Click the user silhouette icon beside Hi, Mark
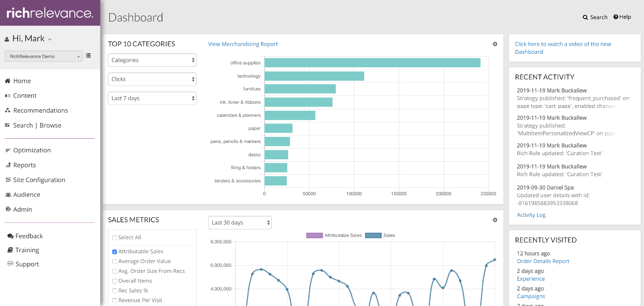Viewport: 644px width, 306px height. [x=7, y=39]
